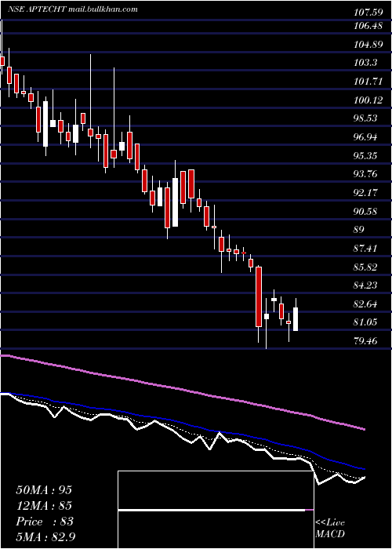The image size is (392, 549).
Task: Click the 103.3 price level label
Action: (x=366, y=63)
